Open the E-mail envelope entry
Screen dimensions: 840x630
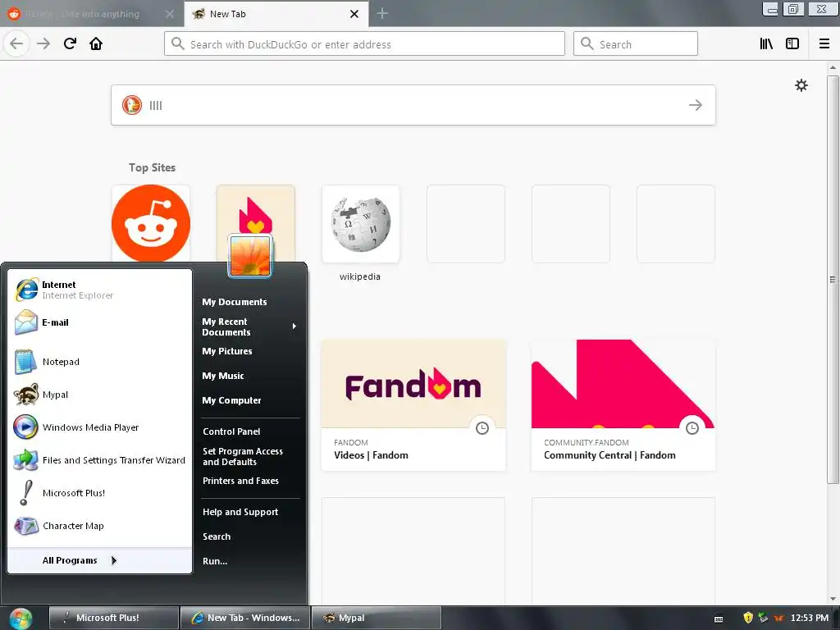pos(100,322)
